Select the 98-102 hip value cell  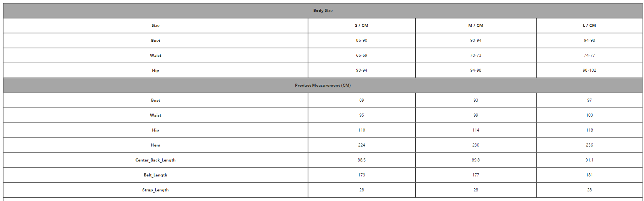coord(589,71)
